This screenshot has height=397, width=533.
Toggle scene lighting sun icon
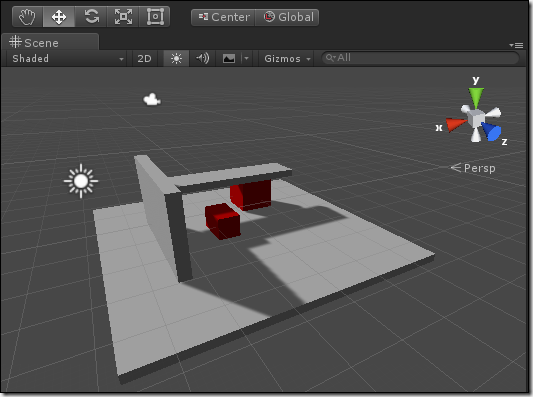[x=176, y=58]
